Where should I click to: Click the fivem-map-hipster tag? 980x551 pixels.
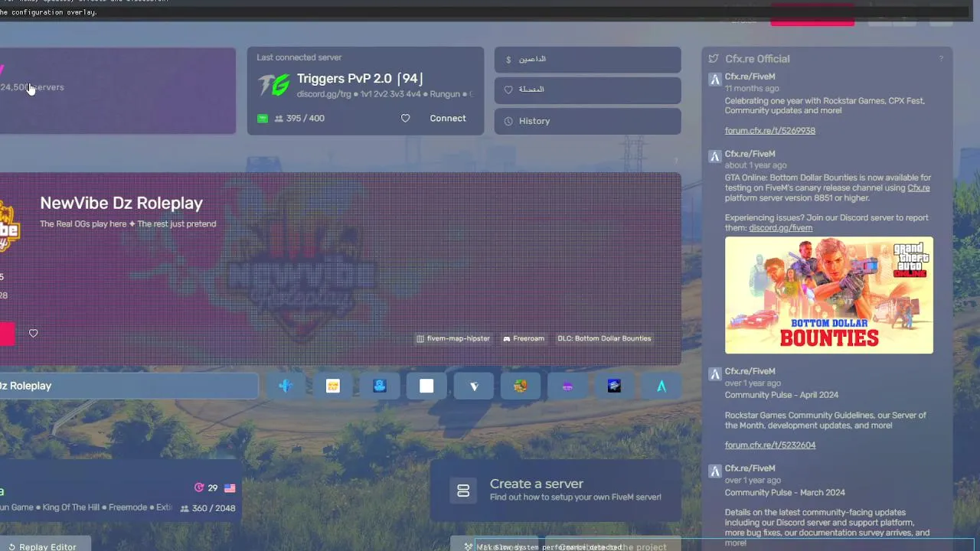pos(453,338)
